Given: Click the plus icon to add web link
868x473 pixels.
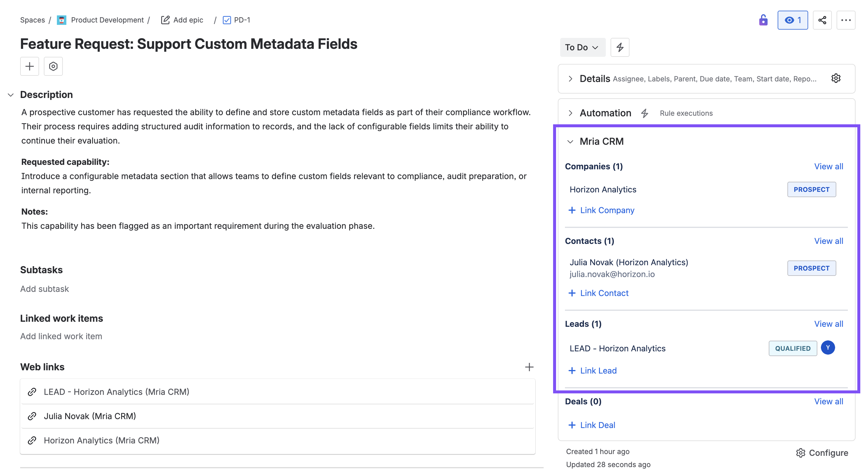Looking at the screenshot, I should 529,367.
